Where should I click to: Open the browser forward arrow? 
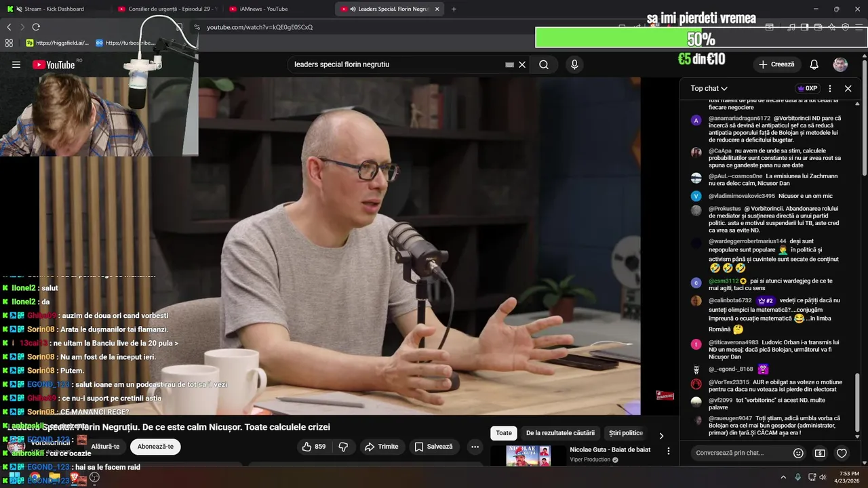[22, 27]
